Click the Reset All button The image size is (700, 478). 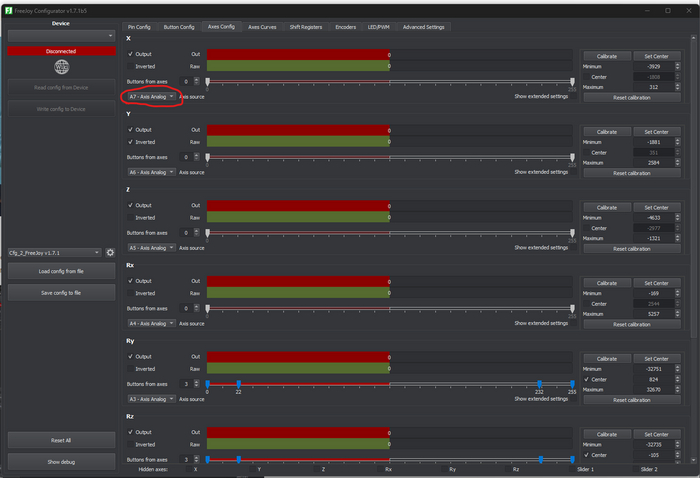coord(62,440)
